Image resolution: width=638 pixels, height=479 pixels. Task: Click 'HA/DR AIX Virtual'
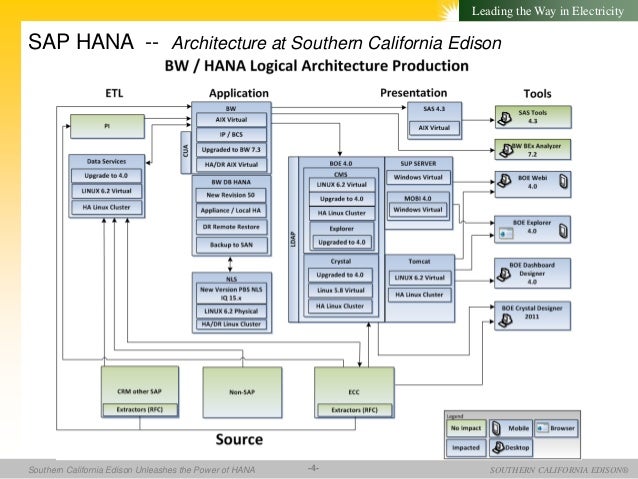231,164
